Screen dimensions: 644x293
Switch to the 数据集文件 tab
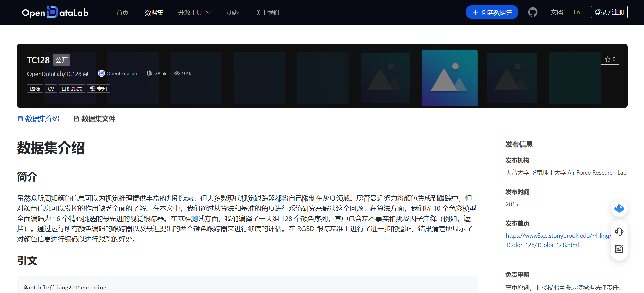tap(95, 119)
